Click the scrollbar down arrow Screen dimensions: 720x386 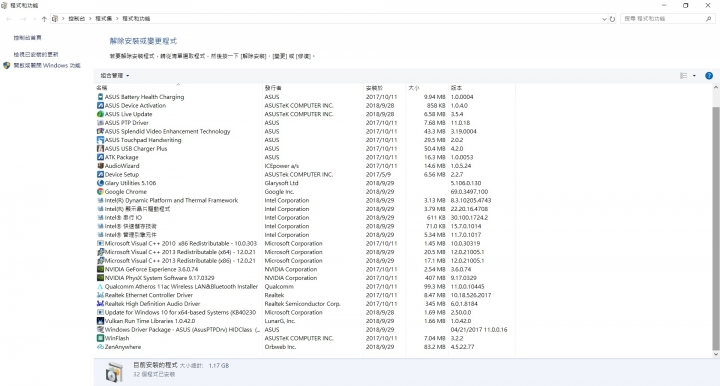click(x=715, y=354)
